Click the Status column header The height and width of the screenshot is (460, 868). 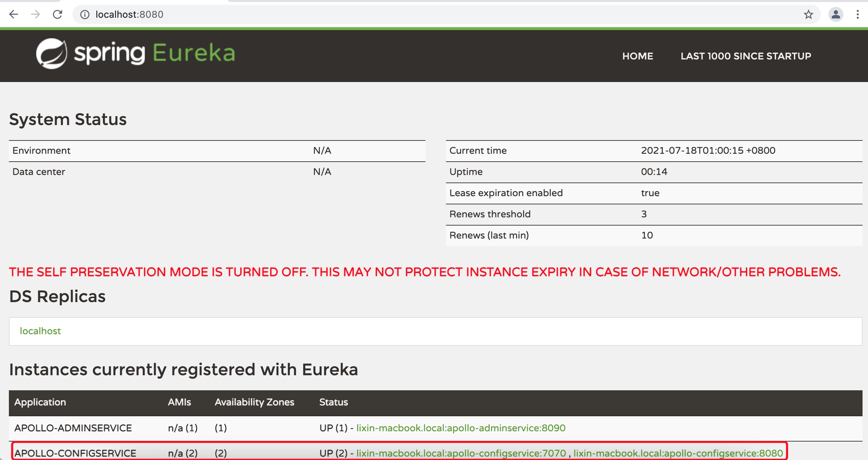(334, 402)
